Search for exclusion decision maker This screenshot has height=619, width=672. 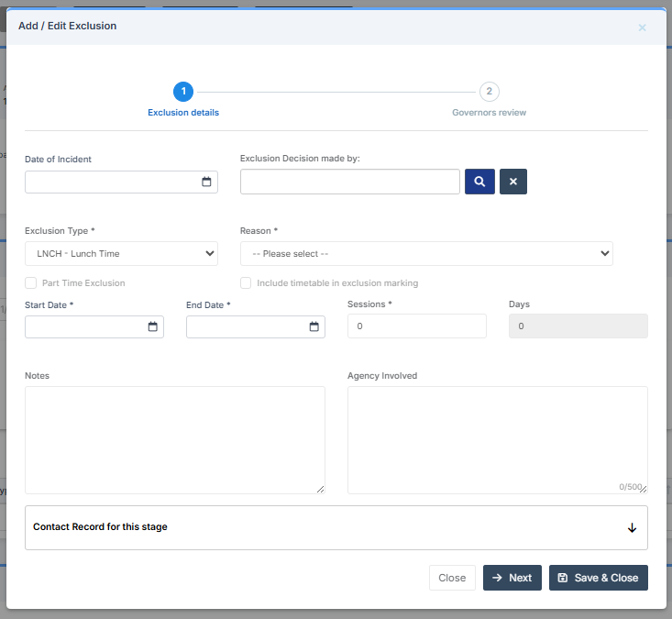[479, 182]
